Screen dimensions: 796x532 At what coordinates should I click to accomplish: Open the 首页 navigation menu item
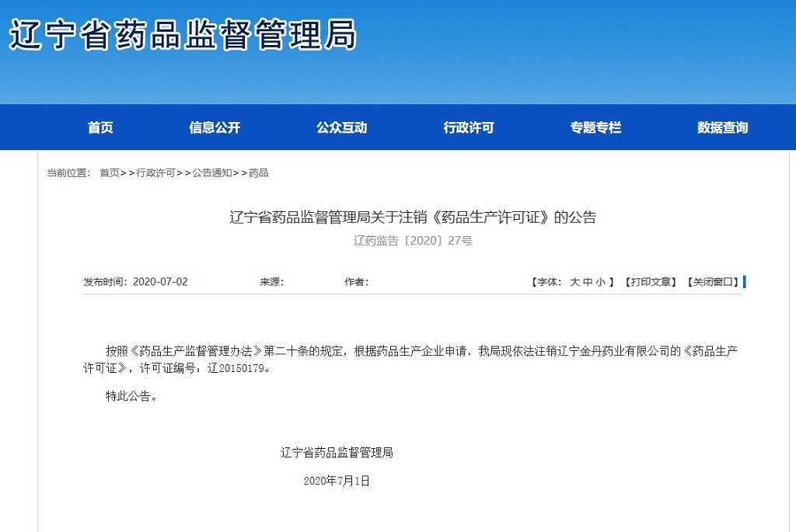coord(100,127)
